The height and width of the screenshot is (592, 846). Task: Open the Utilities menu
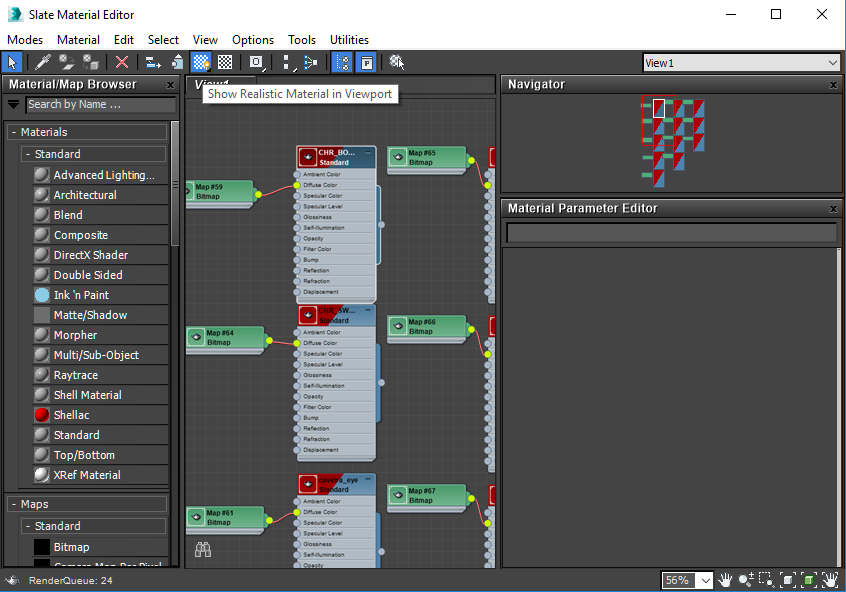pyautogui.click(x=349, y=40)
